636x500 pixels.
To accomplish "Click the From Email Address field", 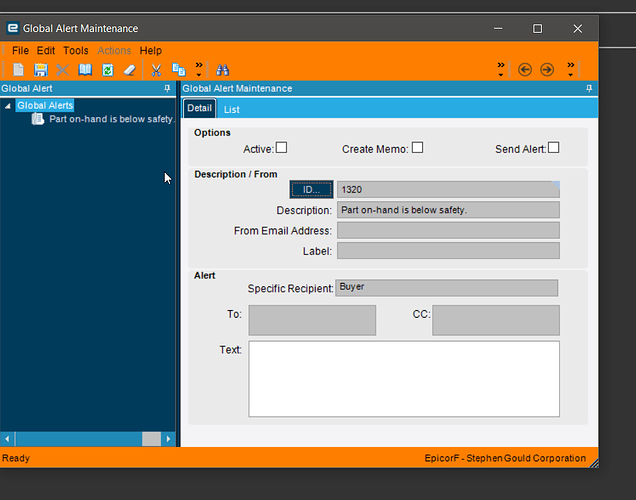I will (448, 230).
